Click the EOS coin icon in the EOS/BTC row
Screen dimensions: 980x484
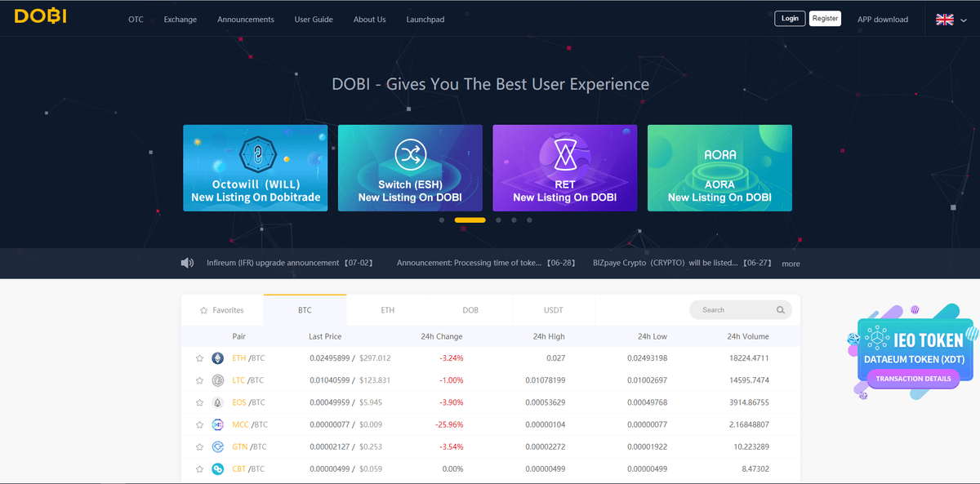tap(218, 402)
